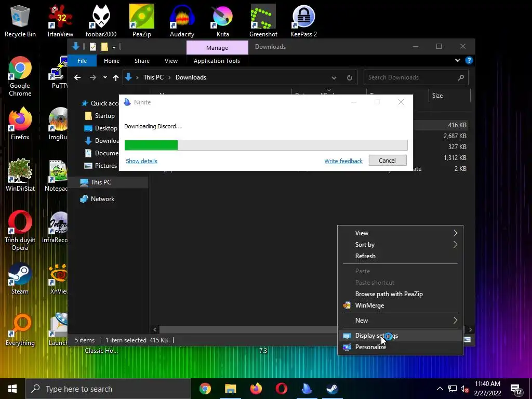Switch to the Share ribbon tab
This screenshot has height=399, width=532.
(142, 61)
